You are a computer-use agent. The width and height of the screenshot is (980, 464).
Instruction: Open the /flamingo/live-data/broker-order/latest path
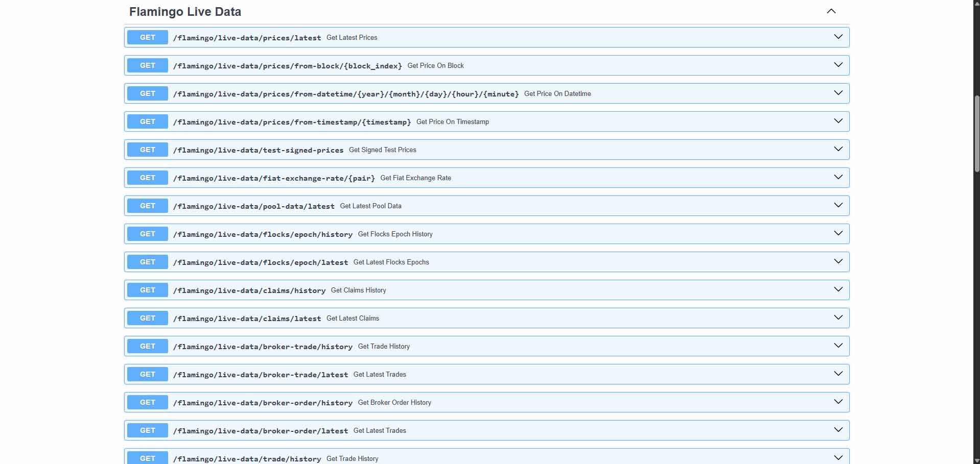coord(261,431)
